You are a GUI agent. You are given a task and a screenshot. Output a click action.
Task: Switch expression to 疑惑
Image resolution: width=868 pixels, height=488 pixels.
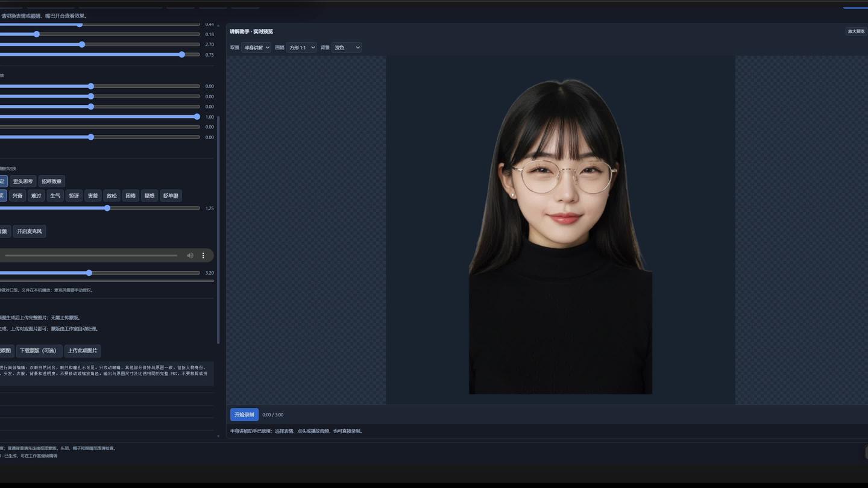coord(149,196)
